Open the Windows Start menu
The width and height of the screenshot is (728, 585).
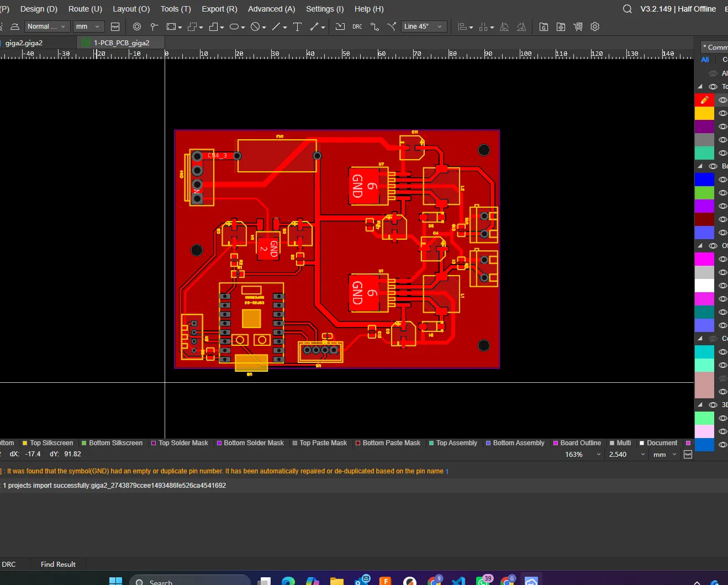[x=115, y=581]
